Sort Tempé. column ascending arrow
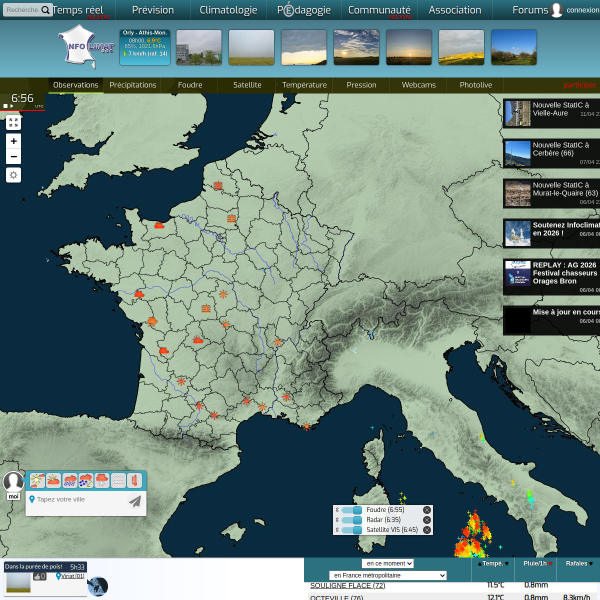This screenshot has width=600, height=600. (479, 563)
